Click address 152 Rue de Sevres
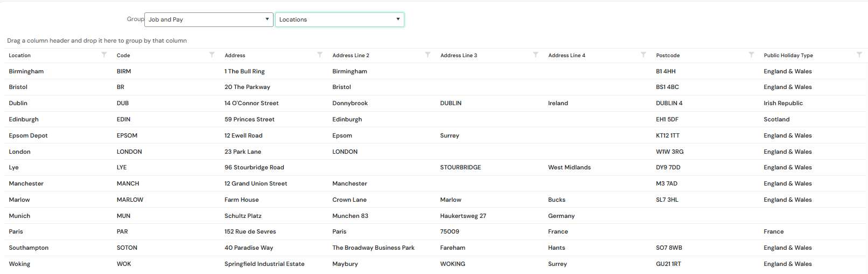The height and width of the screenshot is (274, 868). coord(250,231)
